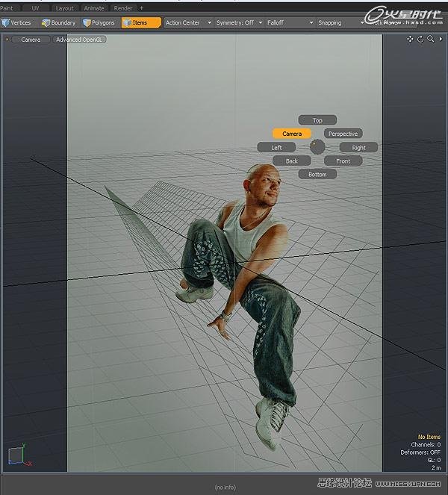Select Vertices selection mode
The width and height of the screenshot is (448, 495).
pyautogui.click(x=16, y=22)
